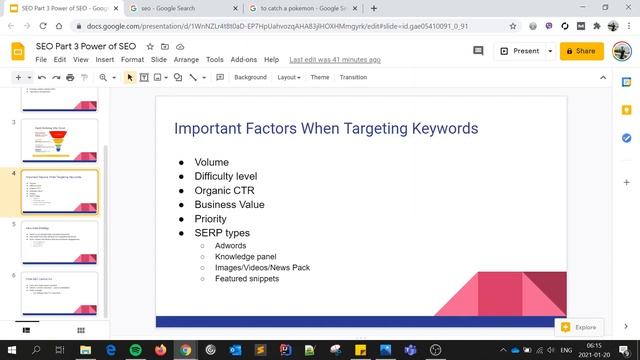Screen dimensions: 640x360
Task: Open comment history icon
Action: pyautogui.click(x=478, y=51)
